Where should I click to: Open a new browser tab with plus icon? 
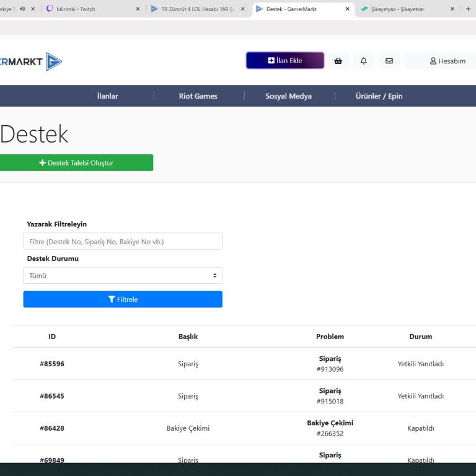pyautogui.click(x=468, y=9)
